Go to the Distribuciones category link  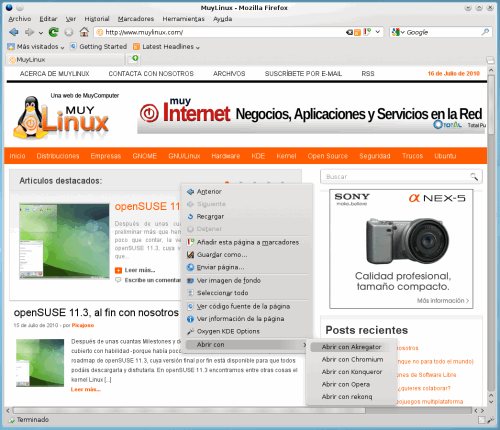click(x=58, y=156)
